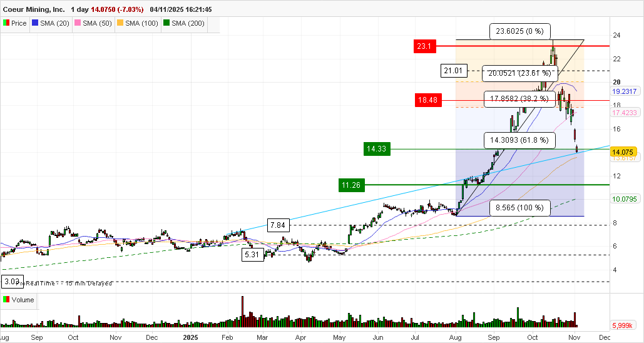Click the pink SMA (50) color swatch
The image size is (644, 343).
(77, 23)
